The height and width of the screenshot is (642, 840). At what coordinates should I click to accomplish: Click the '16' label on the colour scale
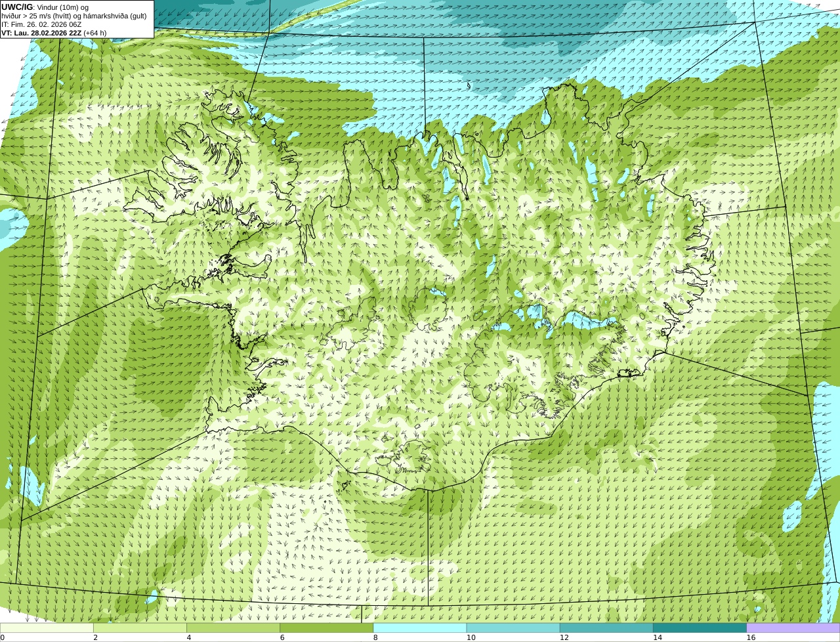(751, 637)
